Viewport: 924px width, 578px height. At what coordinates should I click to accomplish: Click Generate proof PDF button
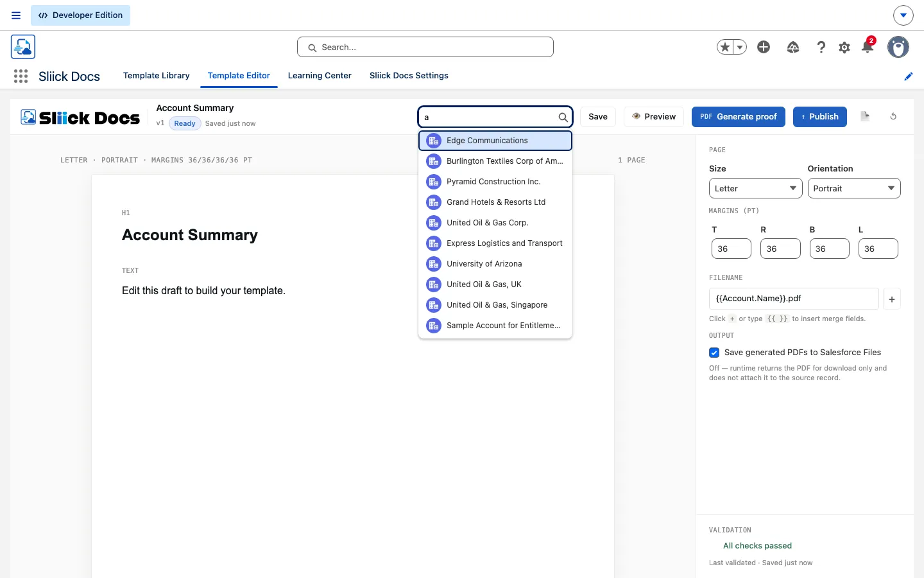(739, 117)
